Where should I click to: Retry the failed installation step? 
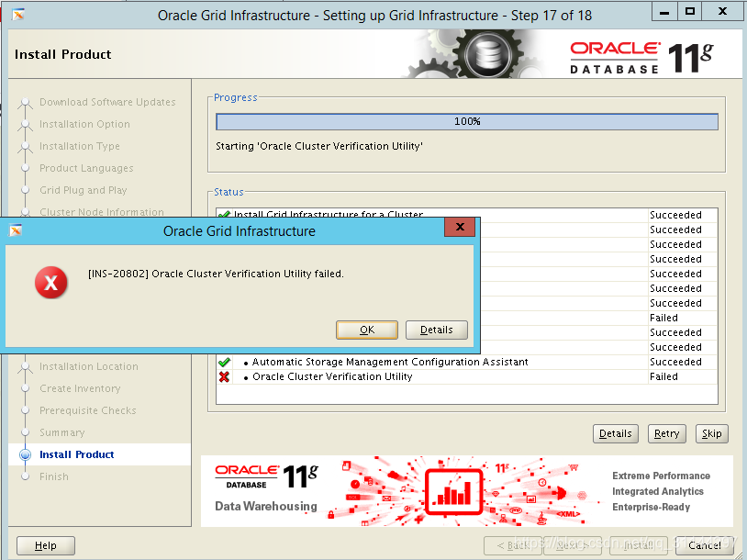click(x=667, y=433)
